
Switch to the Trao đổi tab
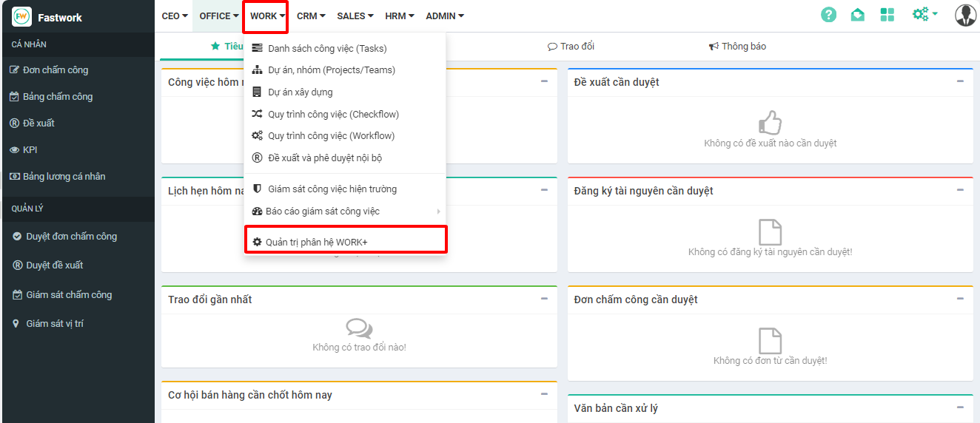(x=571, y=47)
